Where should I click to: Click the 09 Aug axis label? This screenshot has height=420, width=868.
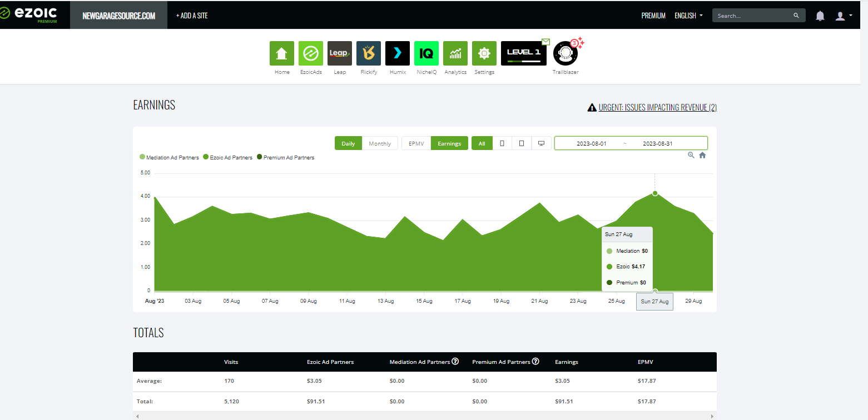(x=308, y=301)
